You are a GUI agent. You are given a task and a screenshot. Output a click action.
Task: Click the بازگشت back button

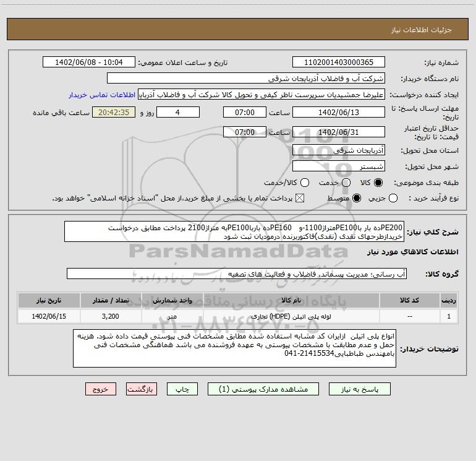[x=142, y=389]
